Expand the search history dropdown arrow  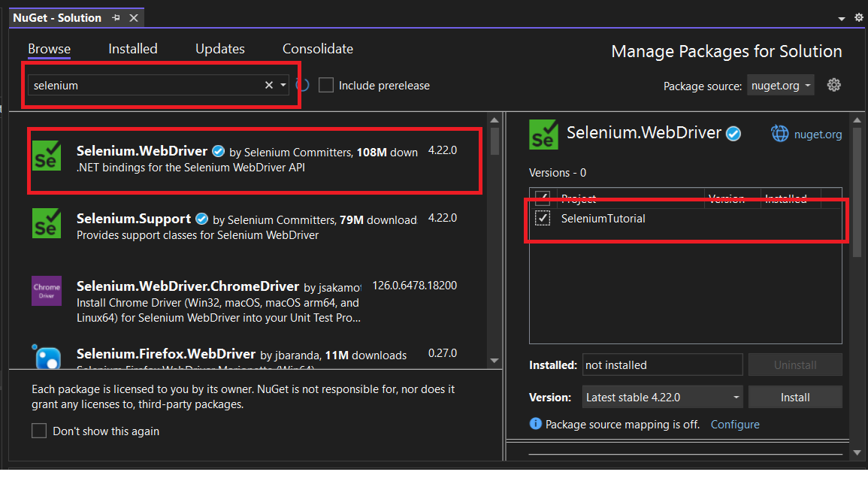coord(282,85)
